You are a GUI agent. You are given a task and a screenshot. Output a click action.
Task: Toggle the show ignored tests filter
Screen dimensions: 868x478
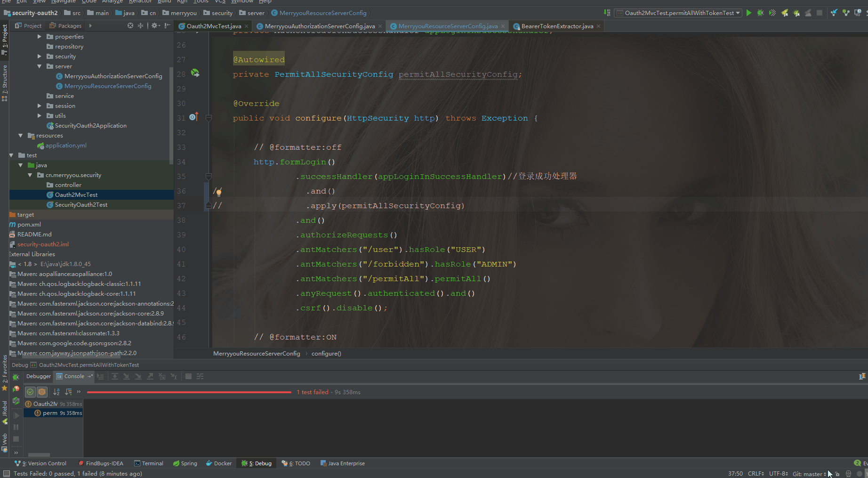(42, 392)
